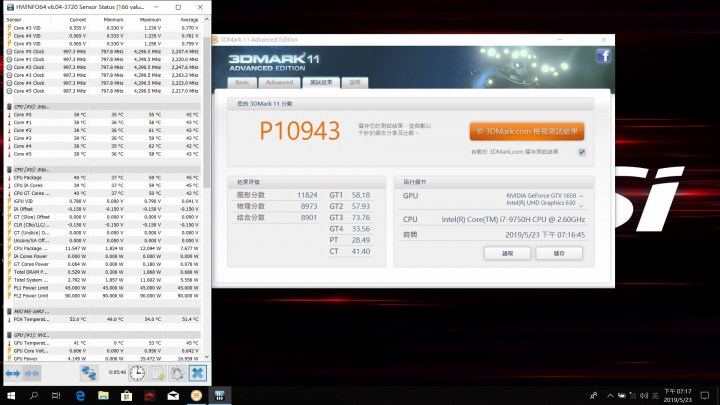Image resolution: width=720 pixels, height=405 pixels.
Task: Click HWiNFO blue X close sensors icon
Action: (197, 373)
